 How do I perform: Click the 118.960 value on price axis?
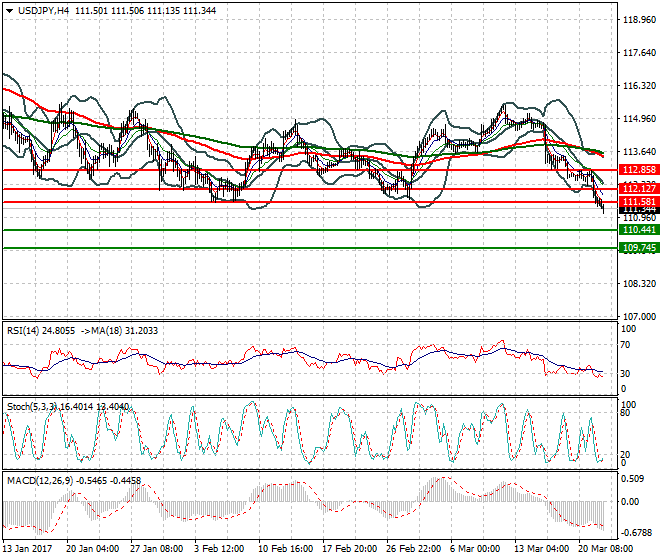[638, 19]
